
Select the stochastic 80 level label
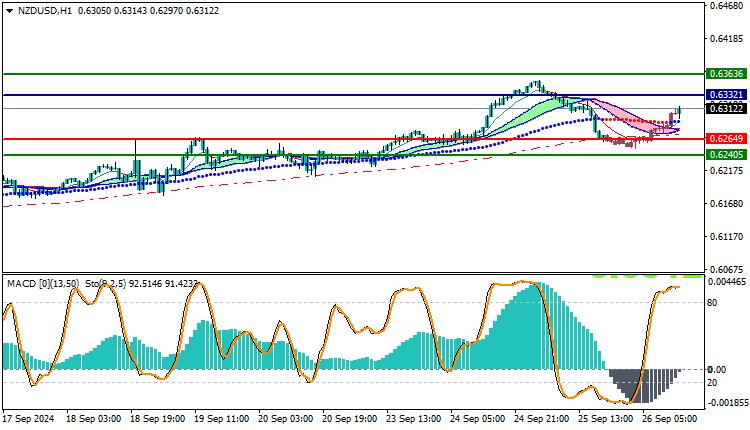tap(712, 302)
